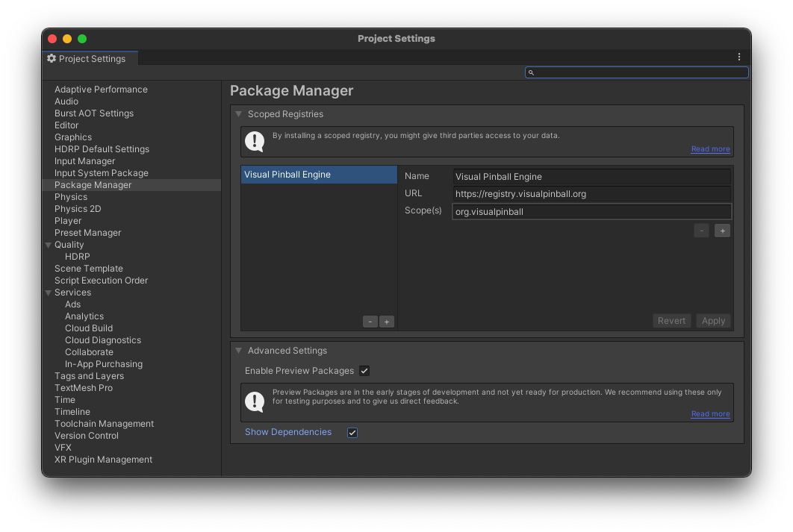Open Preset Manager settings
The height and width of the screenshot is (532, 793).
87,233
